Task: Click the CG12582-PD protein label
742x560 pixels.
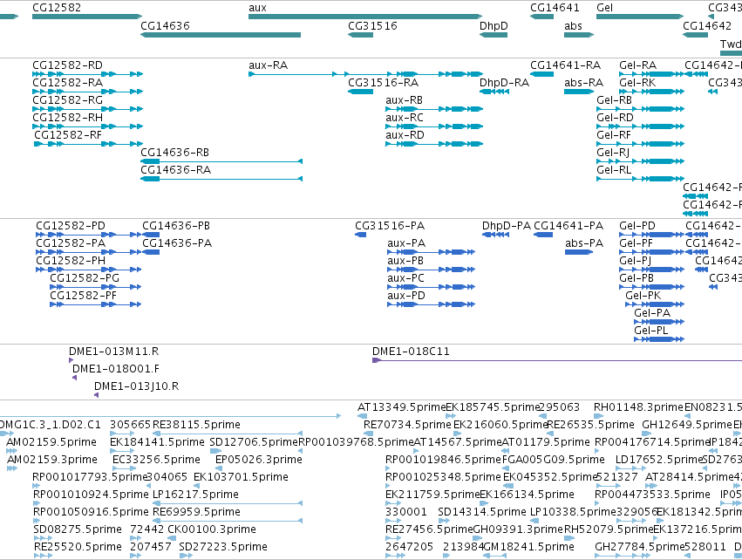Action: (71, 226)
